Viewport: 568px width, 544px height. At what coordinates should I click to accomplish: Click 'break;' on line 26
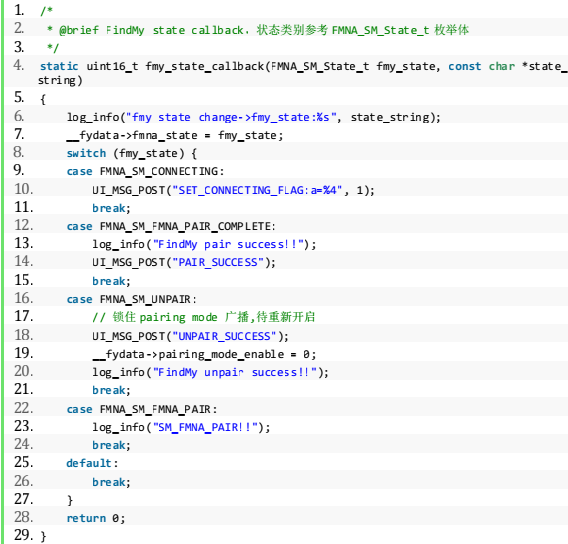111,482
